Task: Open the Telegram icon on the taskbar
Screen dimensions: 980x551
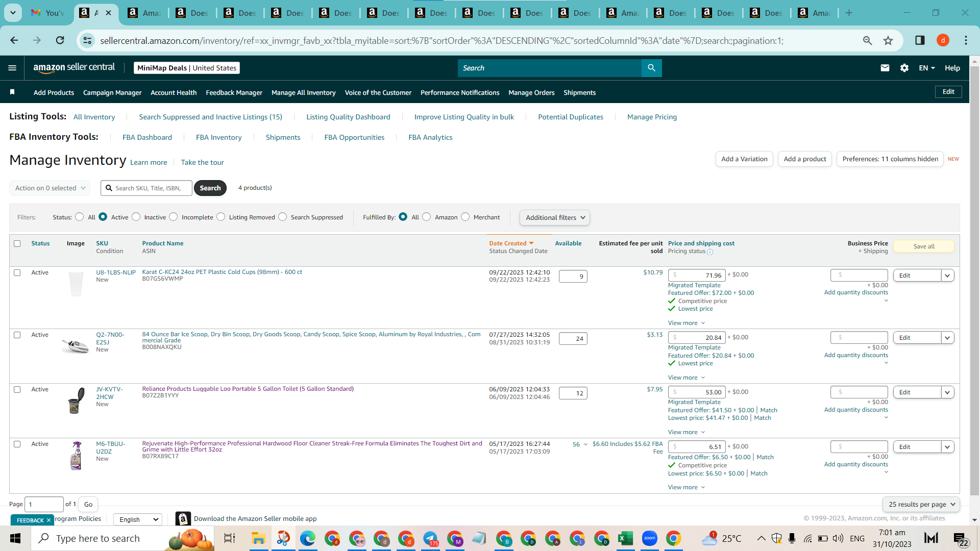Action: point(430,538)
